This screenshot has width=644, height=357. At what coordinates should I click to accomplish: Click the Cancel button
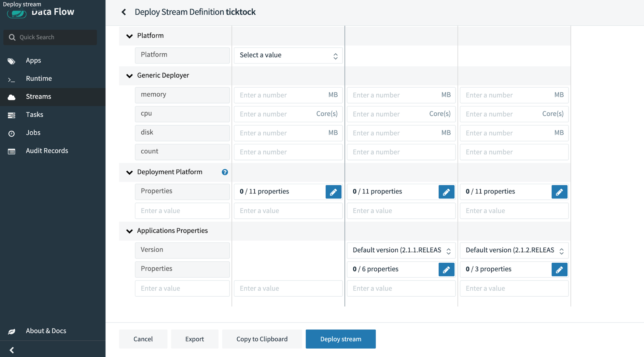(143, 338)
